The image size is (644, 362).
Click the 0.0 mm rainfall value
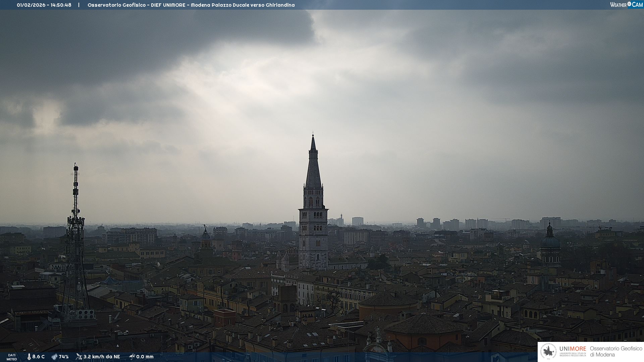[x=145, y=357]
